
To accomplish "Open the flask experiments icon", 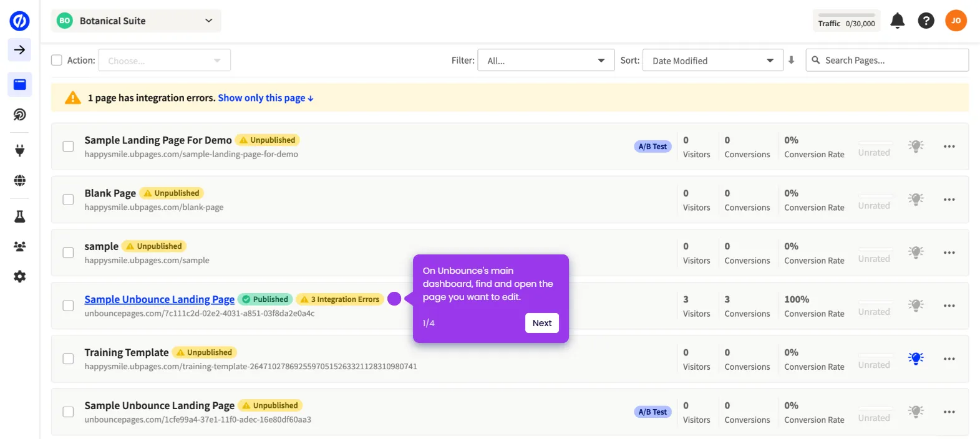I will (x=20, y=216).
